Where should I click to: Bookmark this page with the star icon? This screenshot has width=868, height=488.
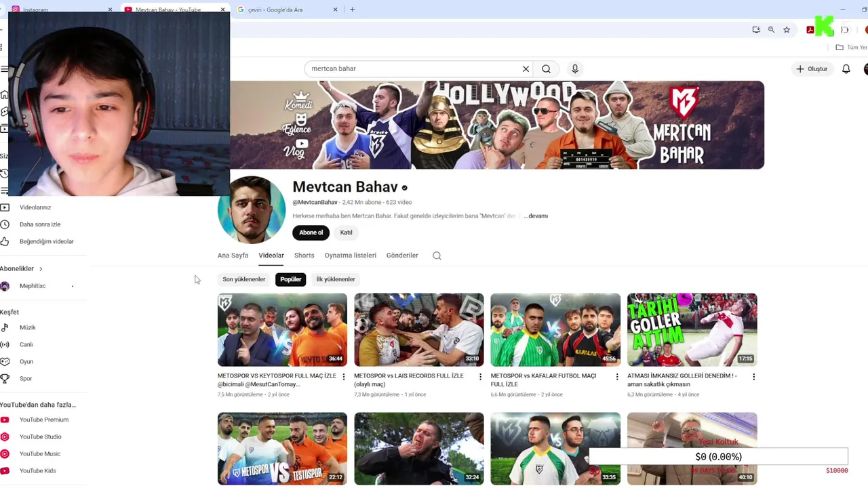click(787, 30)
